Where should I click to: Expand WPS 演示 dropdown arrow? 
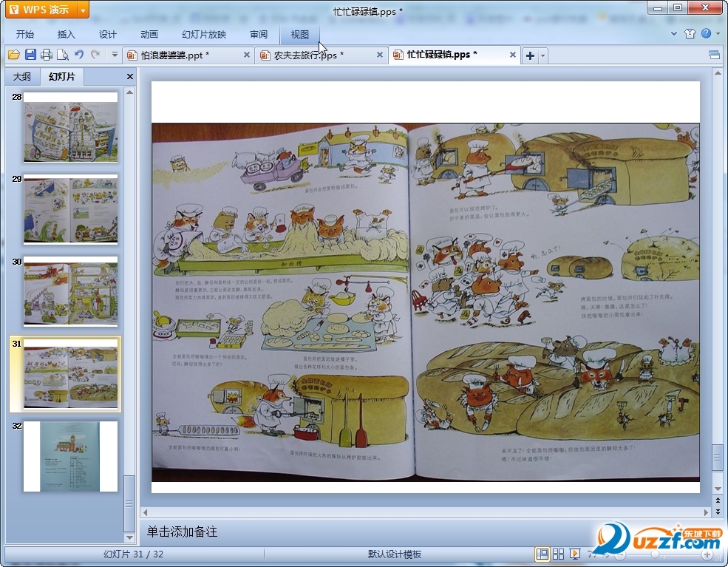coord(83,10)
